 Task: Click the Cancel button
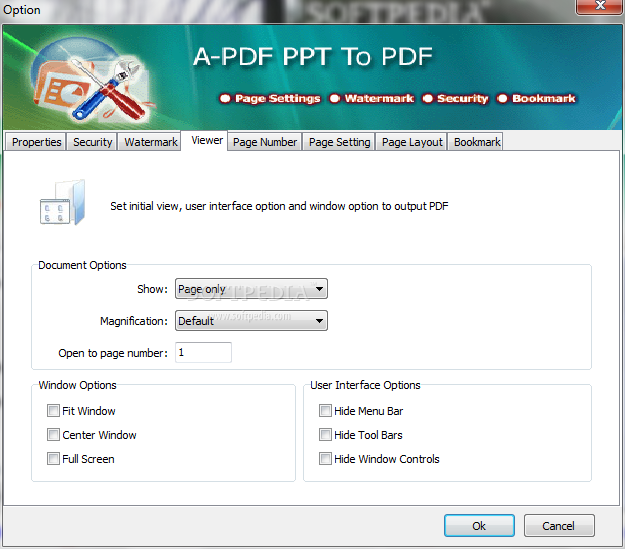559,525
